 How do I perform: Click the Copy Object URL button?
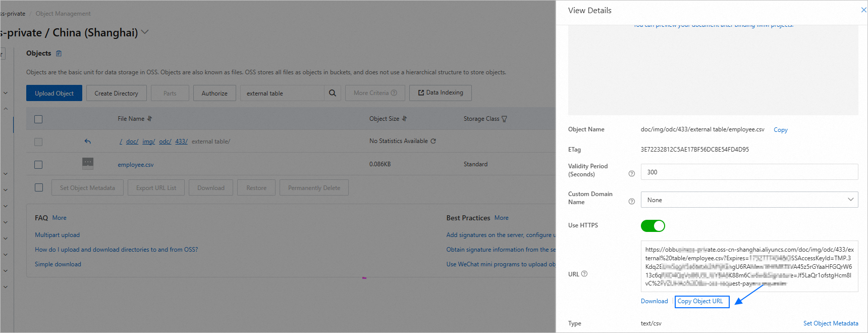pos(701,302)
